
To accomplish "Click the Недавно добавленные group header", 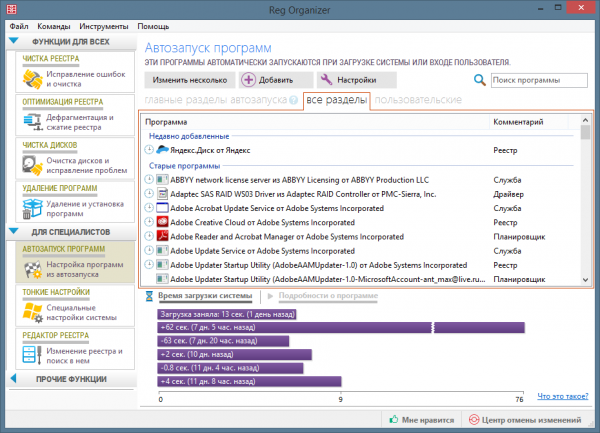I will tap(189, 136).
